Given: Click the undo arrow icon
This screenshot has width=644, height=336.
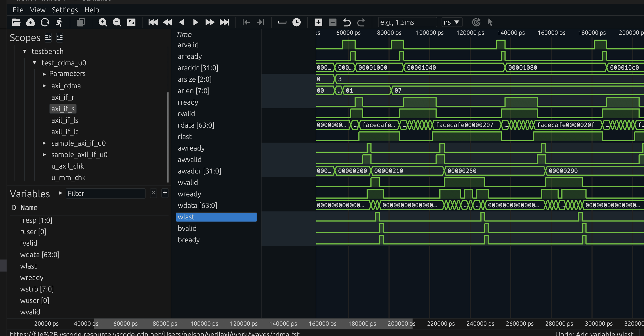Looking at the screenshot, I should (x=347, y=22).
